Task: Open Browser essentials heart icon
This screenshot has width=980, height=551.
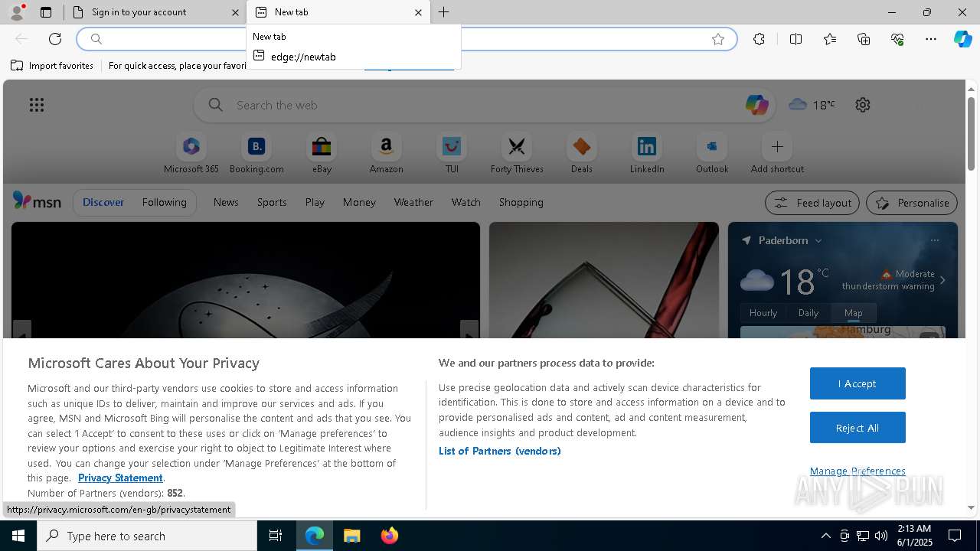Action: (x=897, y=39)
